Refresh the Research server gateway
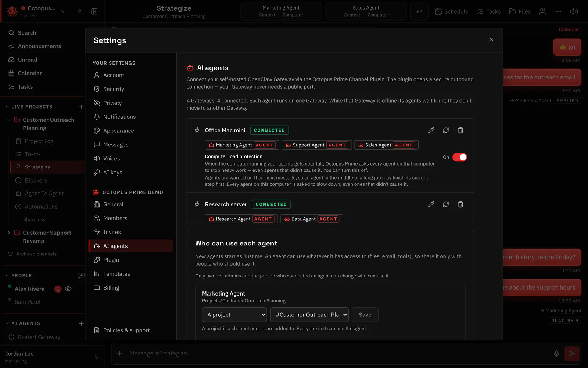This screenshot has height=368, width=588. tap(446, 204)
